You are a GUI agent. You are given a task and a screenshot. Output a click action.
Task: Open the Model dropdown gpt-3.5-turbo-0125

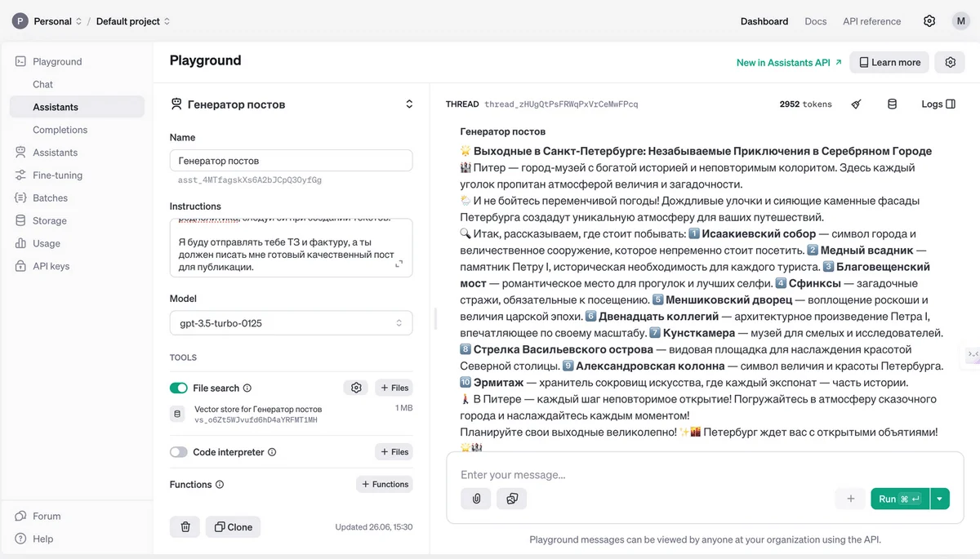(x=291, y=323)
